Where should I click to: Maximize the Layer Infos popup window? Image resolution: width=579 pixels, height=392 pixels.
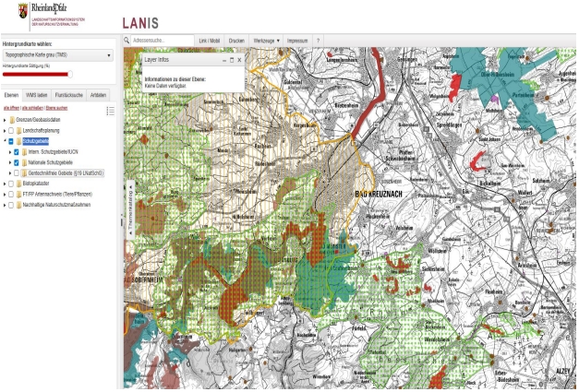pyautogui.click(x=232, y=59)
